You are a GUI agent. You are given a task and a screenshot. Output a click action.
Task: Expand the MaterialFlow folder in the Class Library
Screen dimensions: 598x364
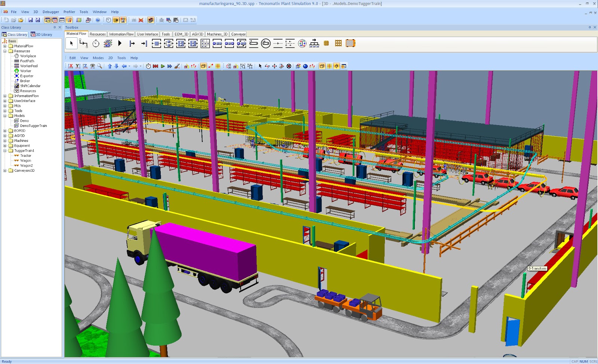(5, 46)
